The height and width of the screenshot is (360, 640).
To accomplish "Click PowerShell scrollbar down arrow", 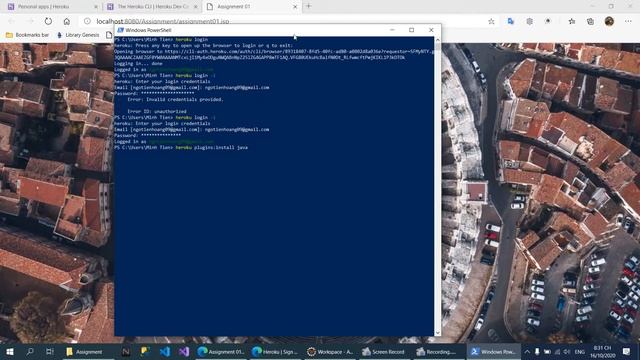I will 438,333.
